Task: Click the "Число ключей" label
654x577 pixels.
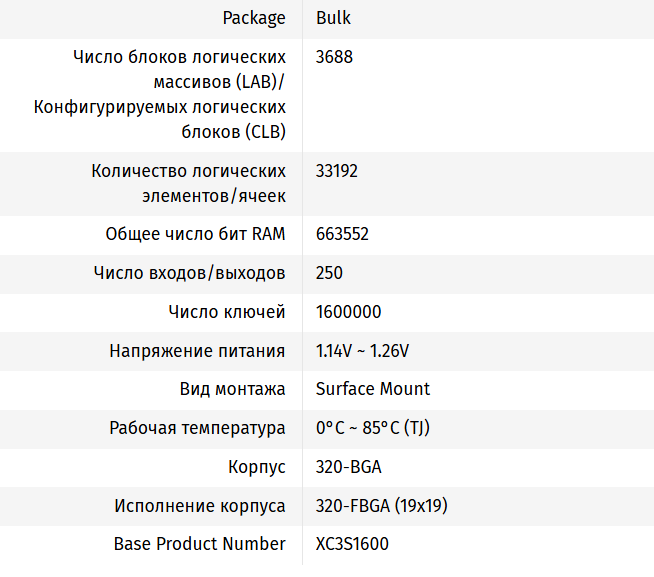Action: click(227, 312)
